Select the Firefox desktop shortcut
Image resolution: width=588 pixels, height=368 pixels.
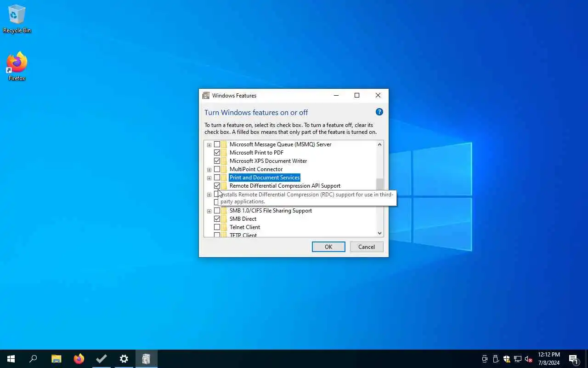[x=17, y=67]
